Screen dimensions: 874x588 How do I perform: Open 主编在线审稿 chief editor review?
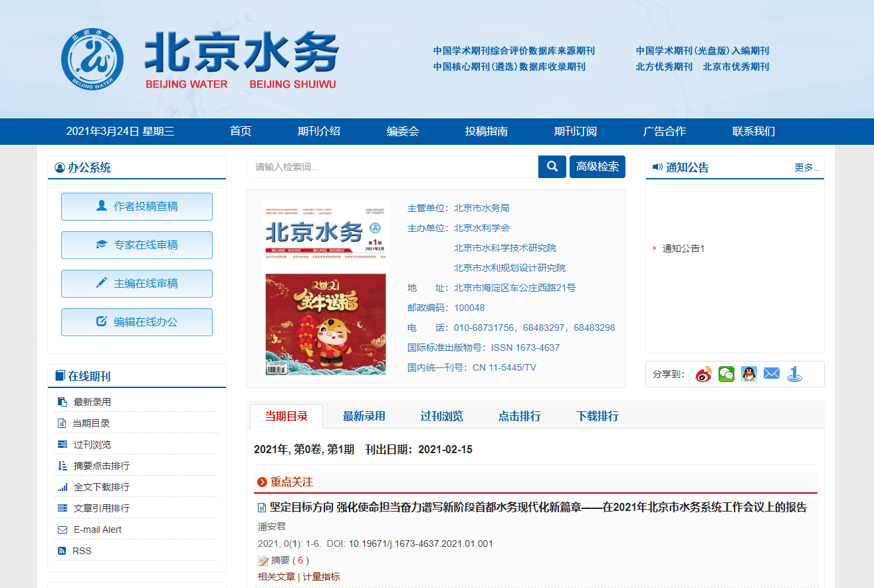[x=137, y=284]
